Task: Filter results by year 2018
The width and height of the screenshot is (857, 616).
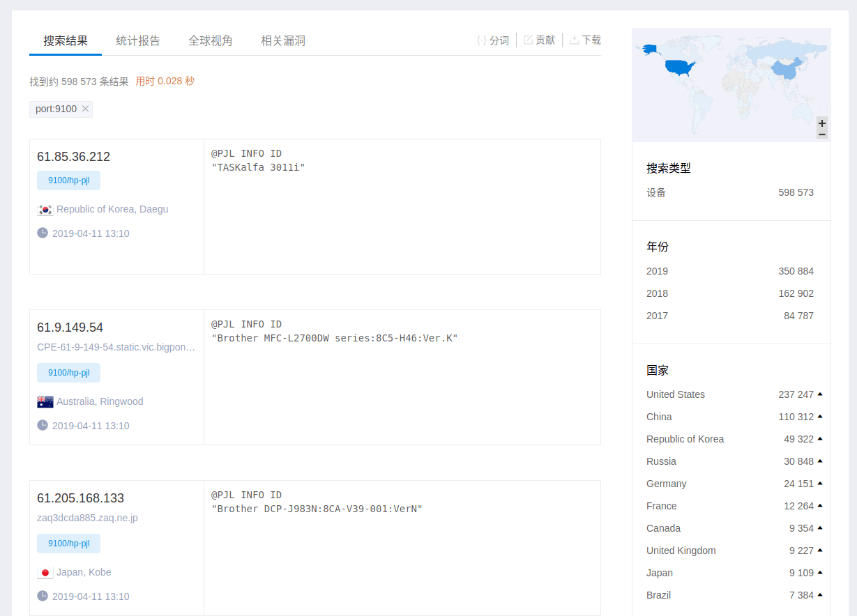Action: click(x=657, y=293)
